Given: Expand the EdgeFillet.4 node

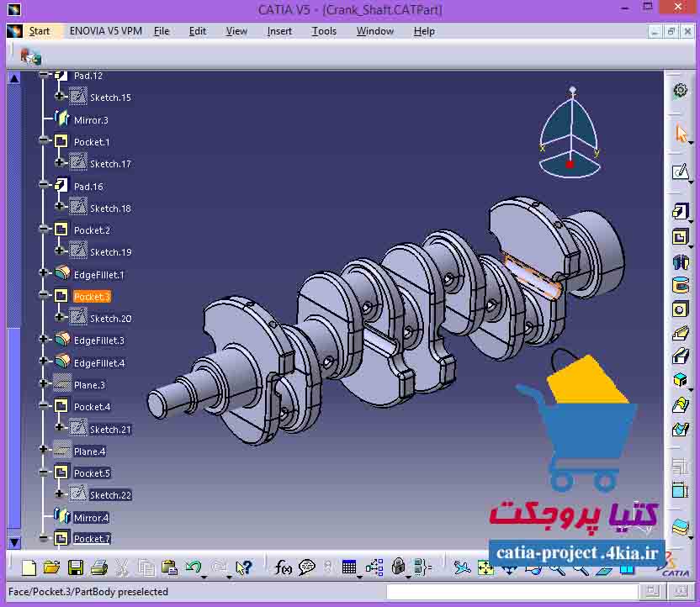Looking at the screenshot, I should pyautogui.click(x=43, y=361).
